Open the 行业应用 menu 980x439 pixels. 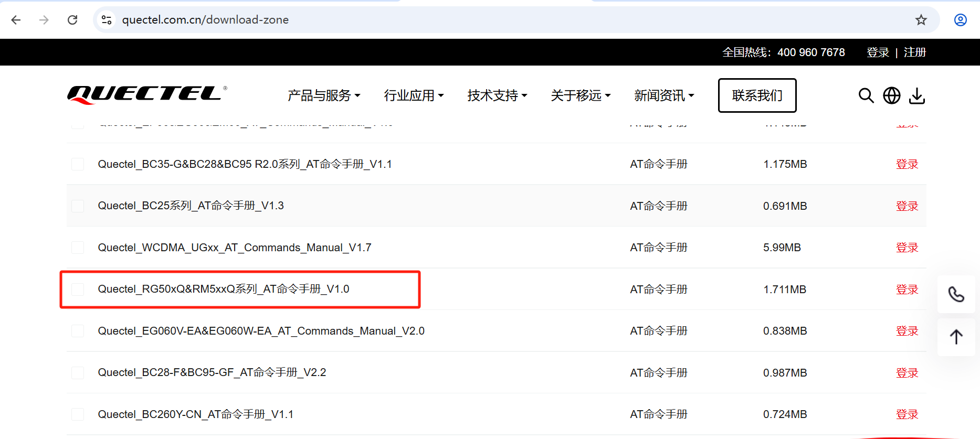click(413, 95)
